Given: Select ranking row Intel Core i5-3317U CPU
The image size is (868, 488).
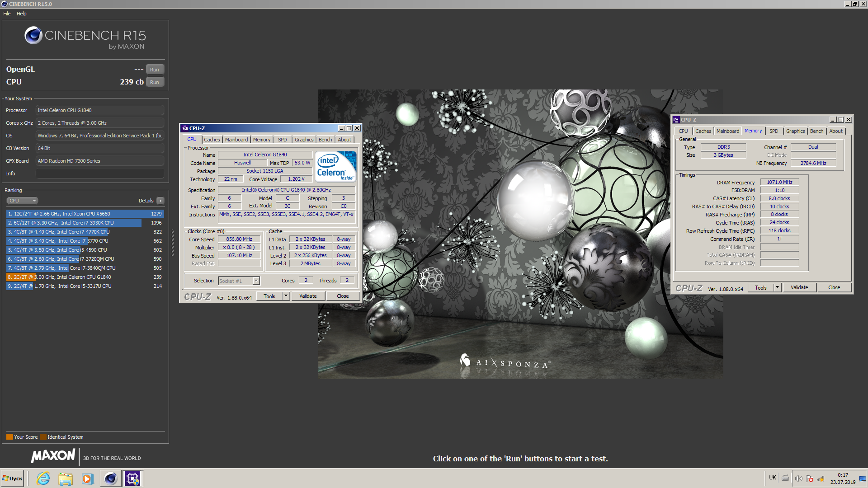Looking at the screenshot, I should (85, 286).
